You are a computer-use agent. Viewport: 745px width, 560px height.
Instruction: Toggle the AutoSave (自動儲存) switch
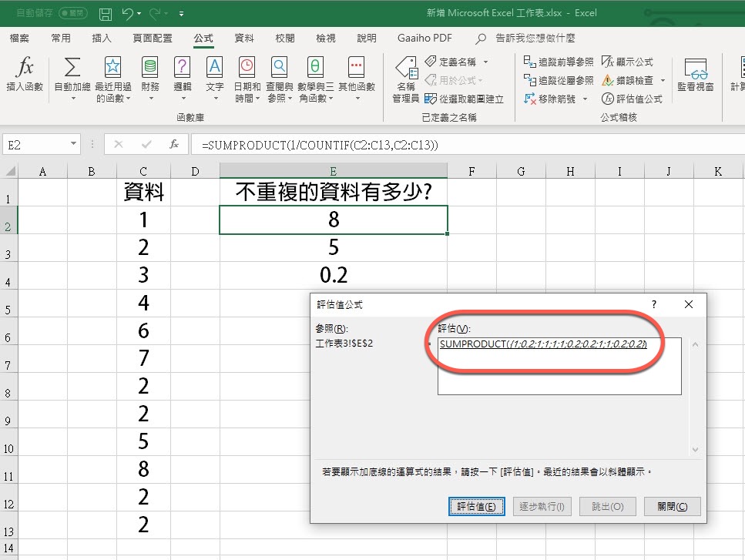[73, 13]
